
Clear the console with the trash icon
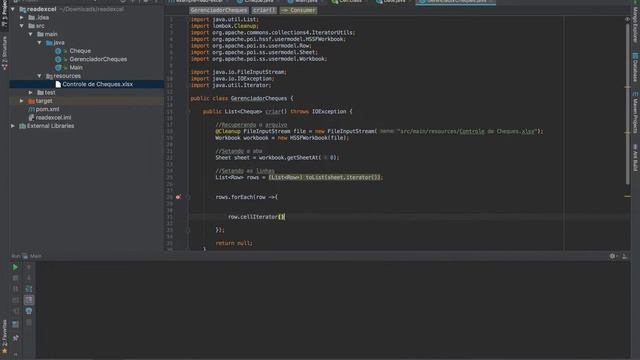(x=29, y=322)
